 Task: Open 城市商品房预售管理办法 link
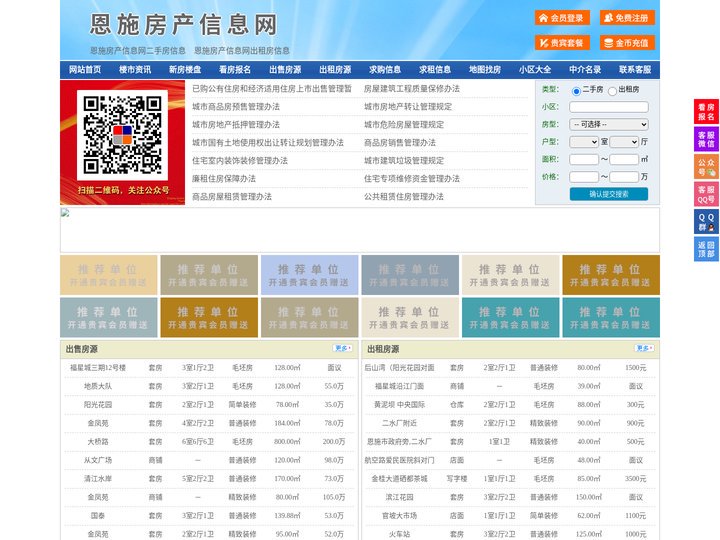point(236,107)
